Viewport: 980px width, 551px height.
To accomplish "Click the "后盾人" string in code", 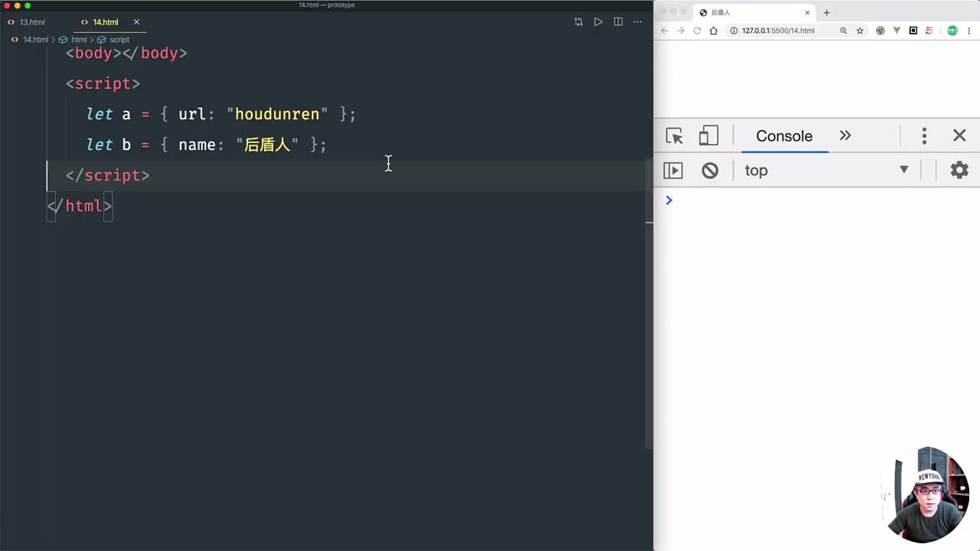I will pyautogui.click(x=267, y=145).
